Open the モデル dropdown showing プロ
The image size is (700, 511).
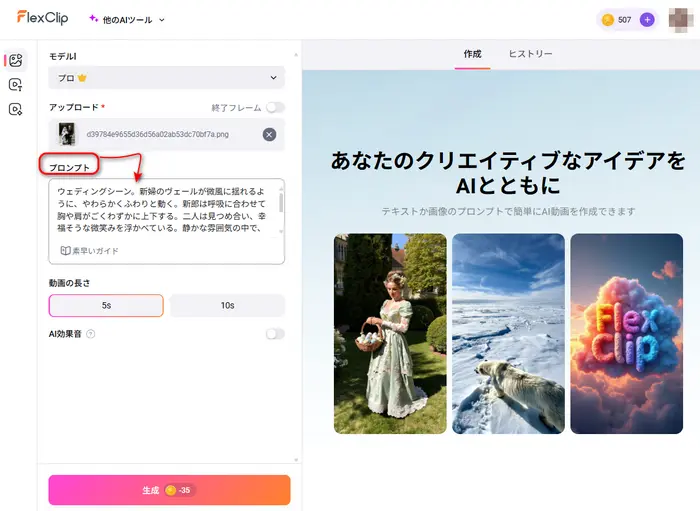(167, 78)
